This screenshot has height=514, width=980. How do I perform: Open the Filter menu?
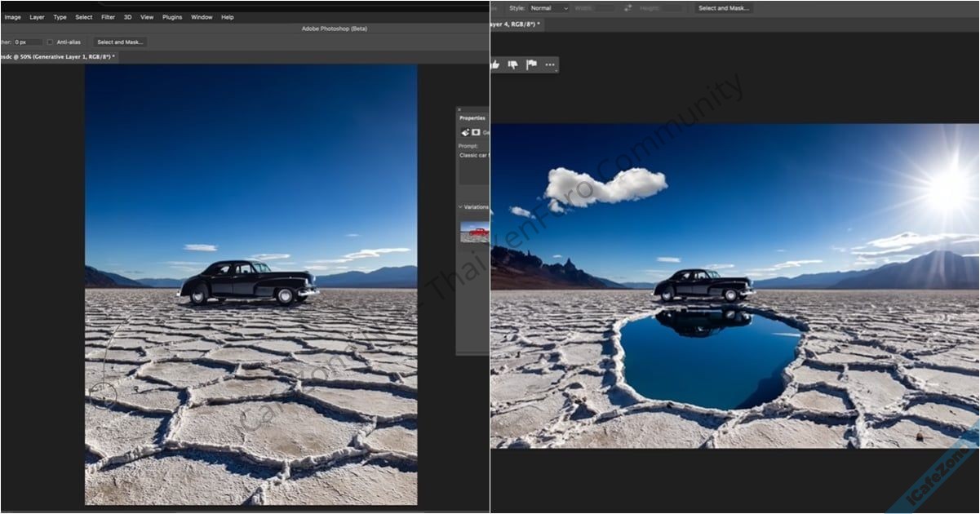click(x=108, y=16)
